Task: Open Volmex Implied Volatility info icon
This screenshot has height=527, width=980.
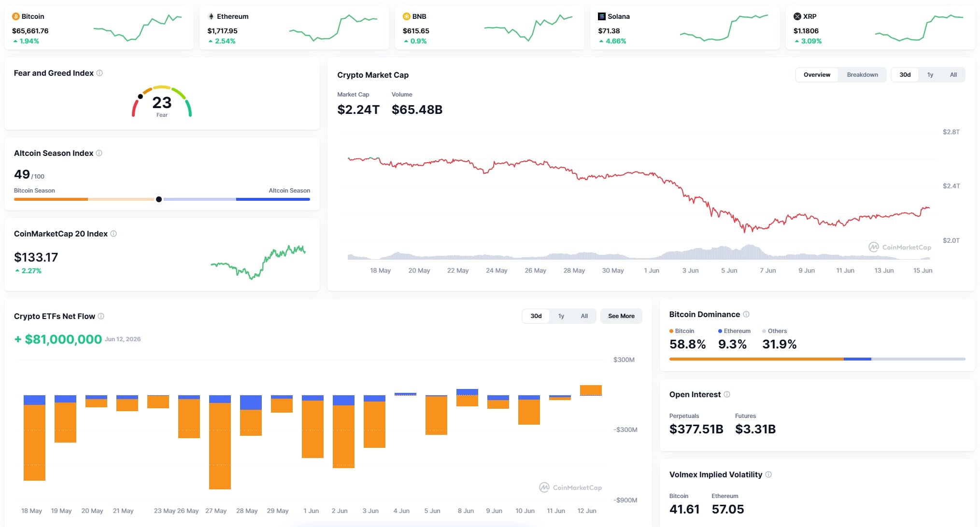Action: 768,474
